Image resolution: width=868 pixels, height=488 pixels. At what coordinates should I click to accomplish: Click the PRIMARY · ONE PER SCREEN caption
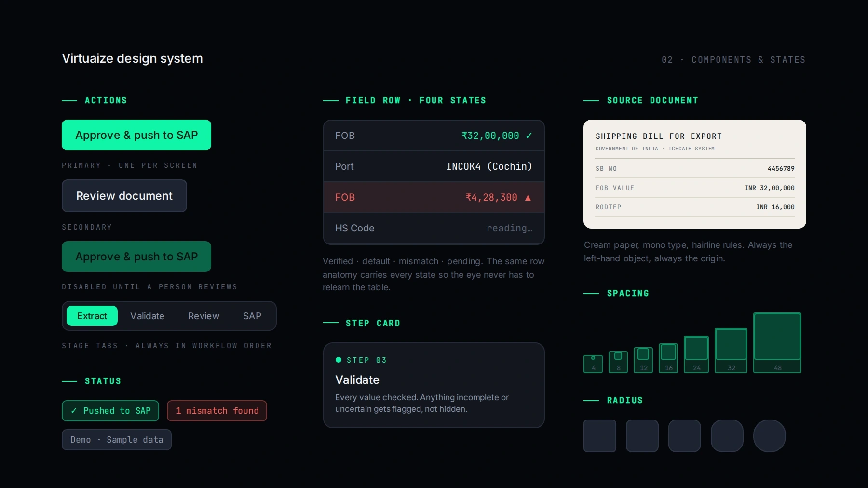(x=130, y=165)
